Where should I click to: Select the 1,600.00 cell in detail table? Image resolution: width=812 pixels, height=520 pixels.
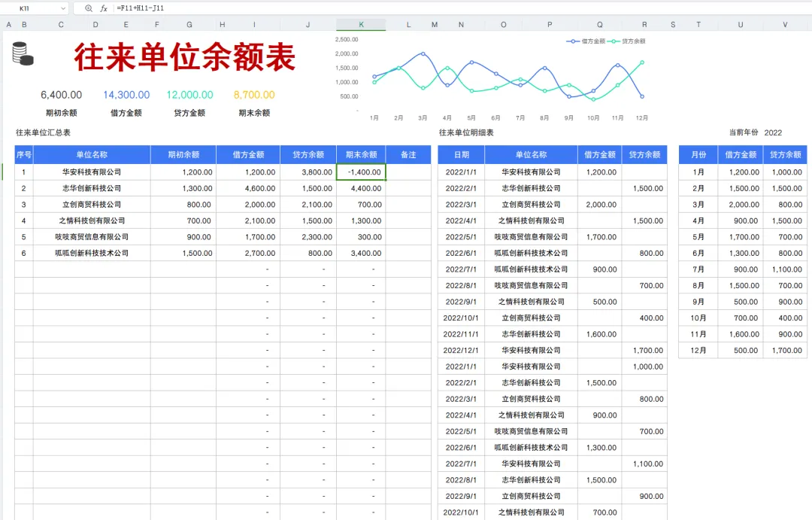(x=600, y=334)
